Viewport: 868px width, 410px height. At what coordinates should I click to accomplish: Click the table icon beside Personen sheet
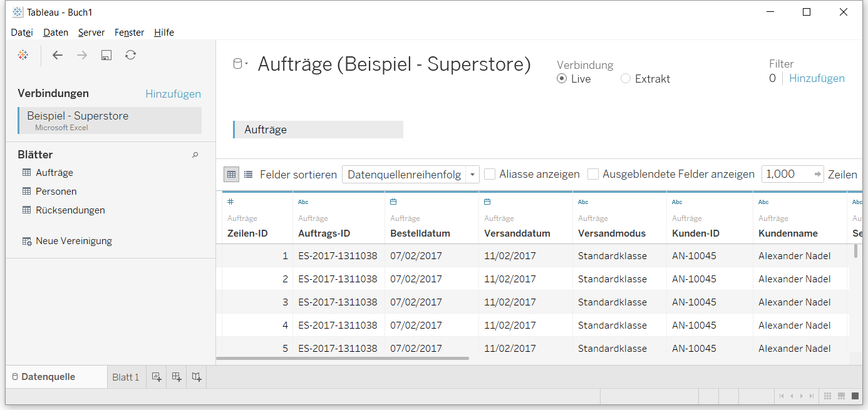tap(27, 192)
